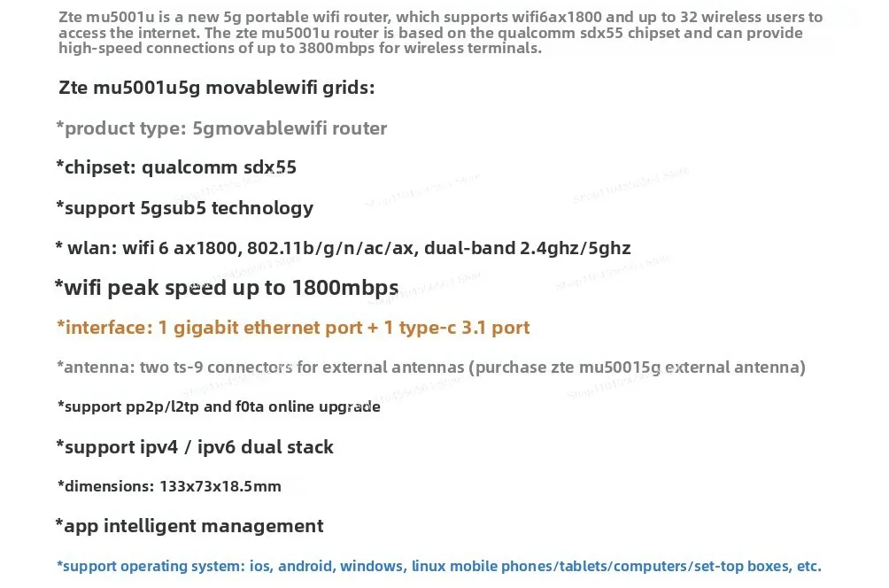Click the gray 'product type: 5gmovablewifi router' line

tap(221, 128)
